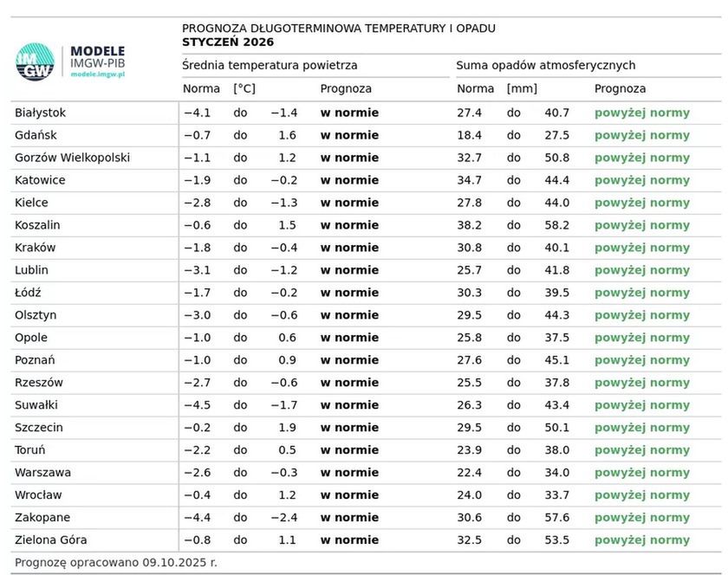The width and height of the screenshot is (728, 575).
Task: Select Lublin's 41.8 precipitation value
Action: pyautogui.click(x=557, y=270)
